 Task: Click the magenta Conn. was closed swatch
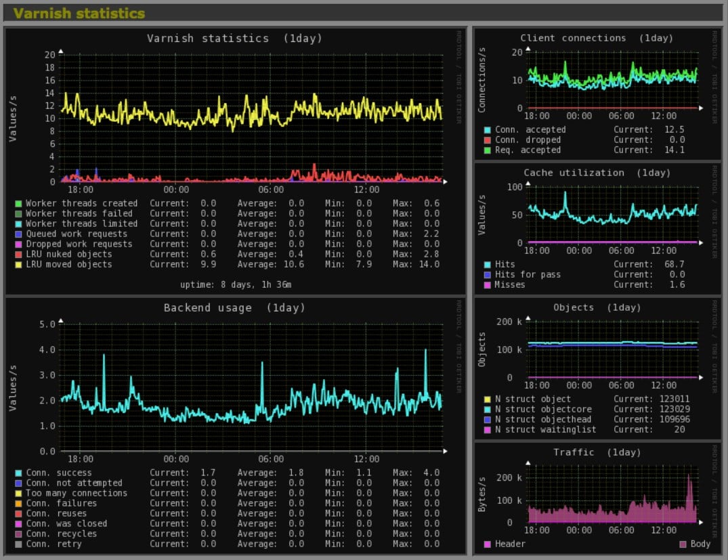point(18,524)
